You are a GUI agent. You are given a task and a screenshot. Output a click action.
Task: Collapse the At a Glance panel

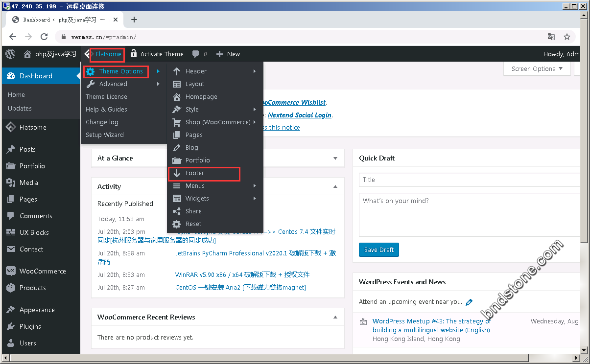(x=335, y=159)
